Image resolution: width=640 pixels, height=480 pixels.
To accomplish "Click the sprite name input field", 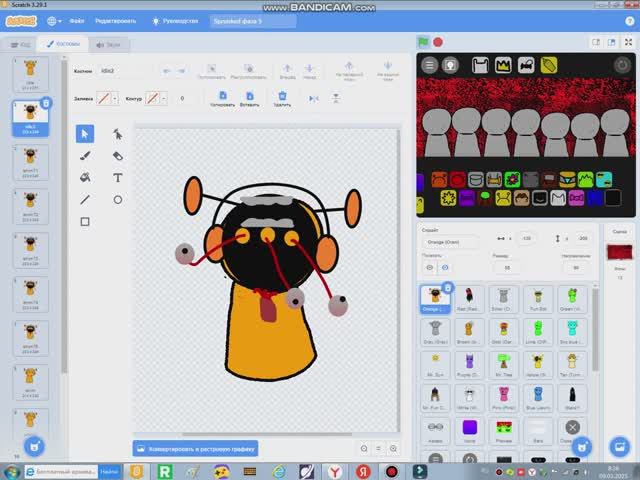I will click(449, 240).
